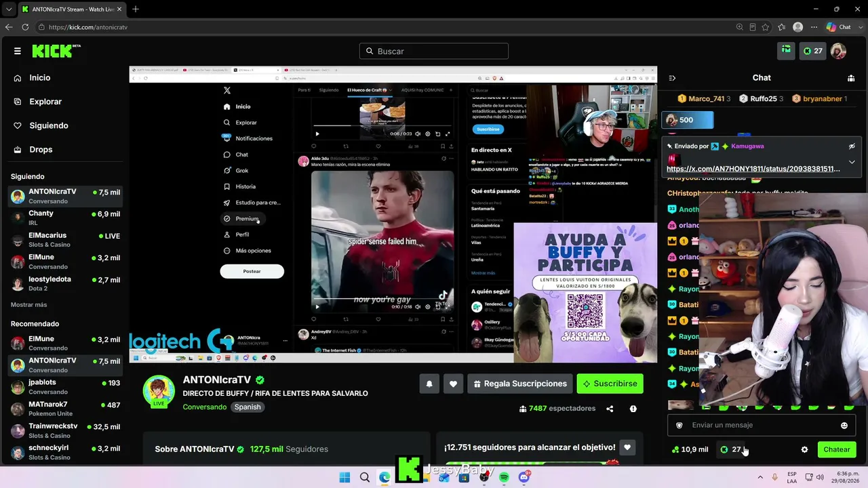Viewport: 868px width, 488px height.
Task: Report stream with exclamation icon
Action: coord(633,409)
